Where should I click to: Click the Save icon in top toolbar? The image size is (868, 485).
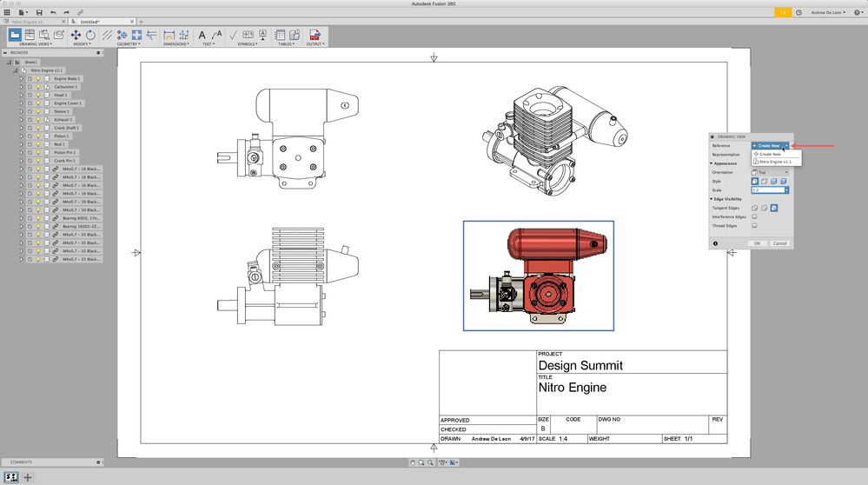[39, 12]
